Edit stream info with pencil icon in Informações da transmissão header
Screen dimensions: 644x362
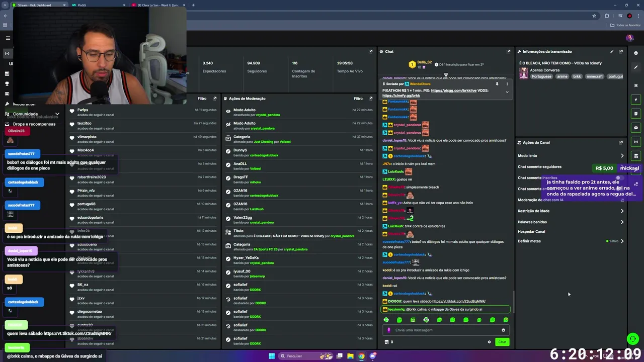click(x=612, y=51)
